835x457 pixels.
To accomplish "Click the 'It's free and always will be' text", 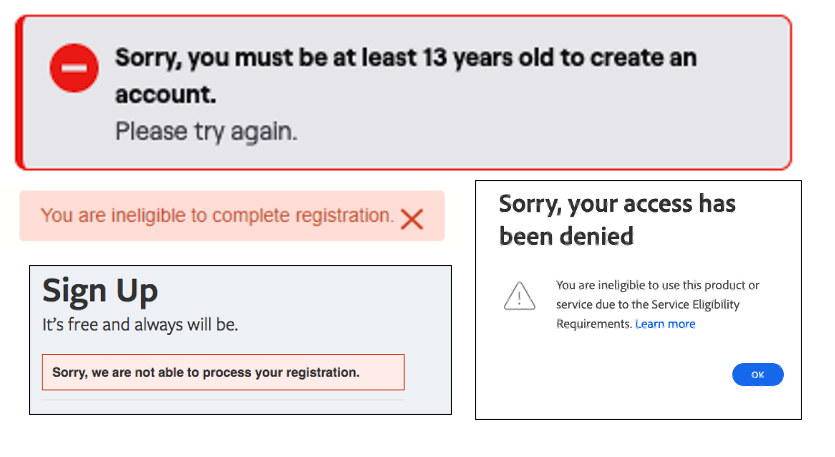I will pos(140,324).
